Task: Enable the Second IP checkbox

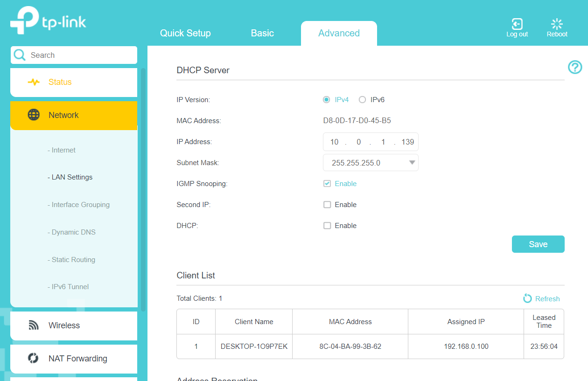Action: [x=327, y=205]
